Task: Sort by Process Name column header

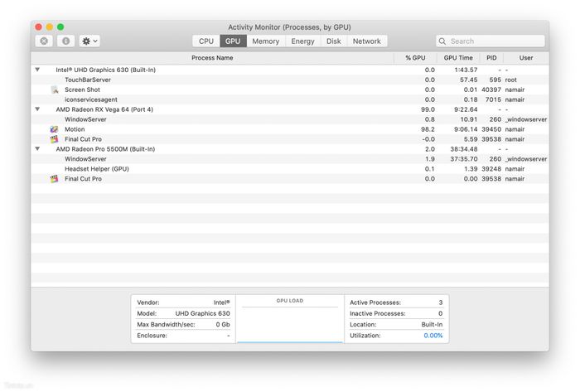Action: (x=212, y=58)
